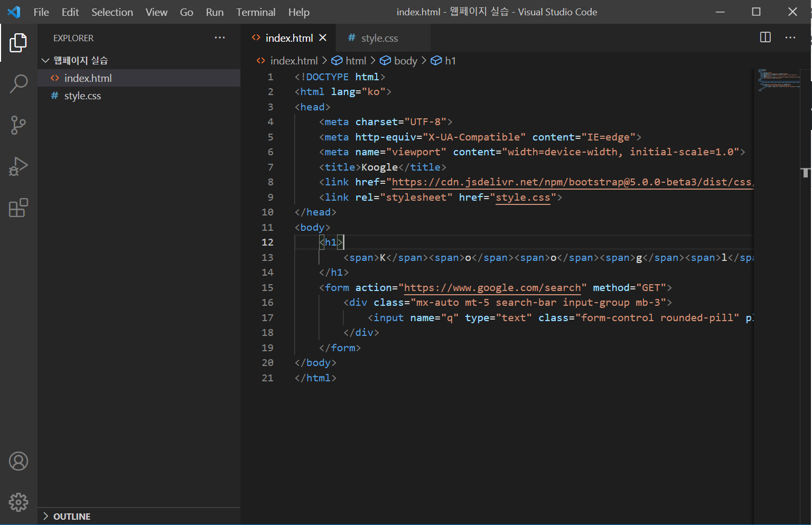Open the Search view in activity bar

(x=18, y=83)
